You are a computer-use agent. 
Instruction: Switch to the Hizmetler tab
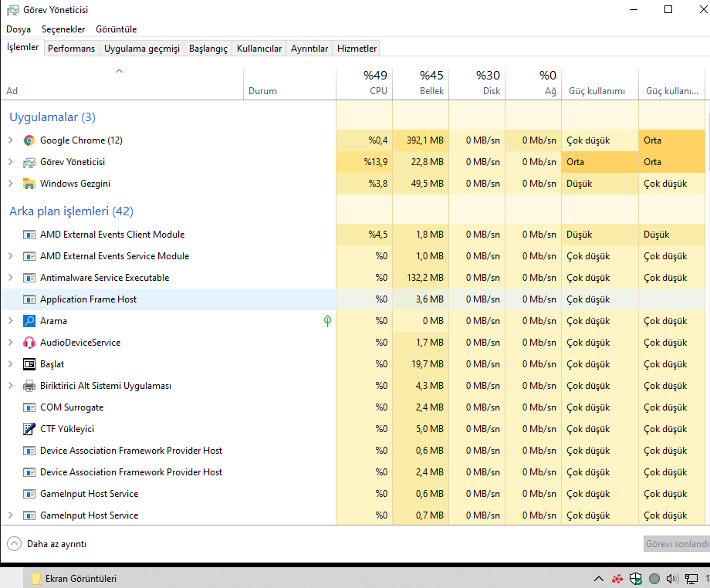[357, 49]
